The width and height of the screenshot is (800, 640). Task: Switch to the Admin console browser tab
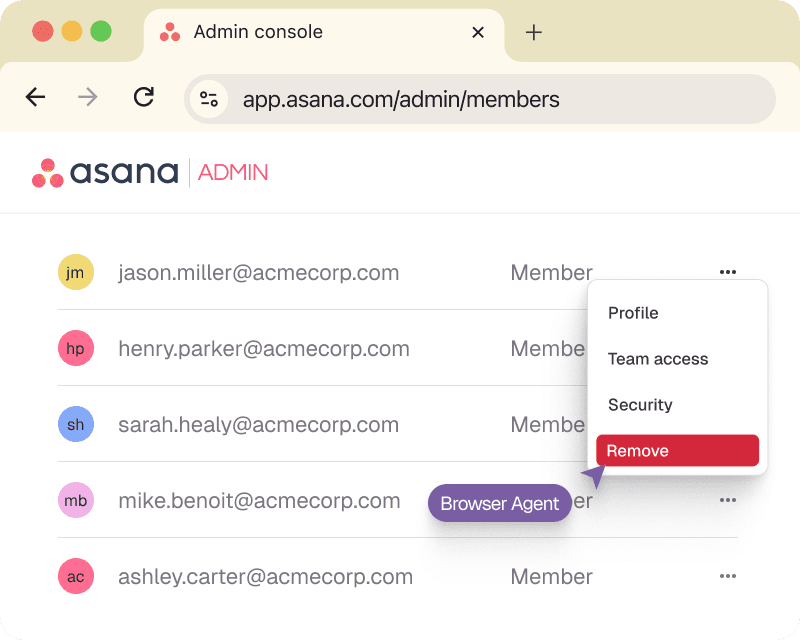256,31
